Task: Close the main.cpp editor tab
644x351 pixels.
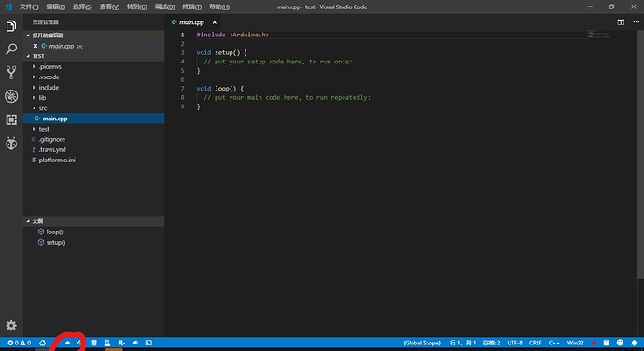Action: [x=215, y=22]
